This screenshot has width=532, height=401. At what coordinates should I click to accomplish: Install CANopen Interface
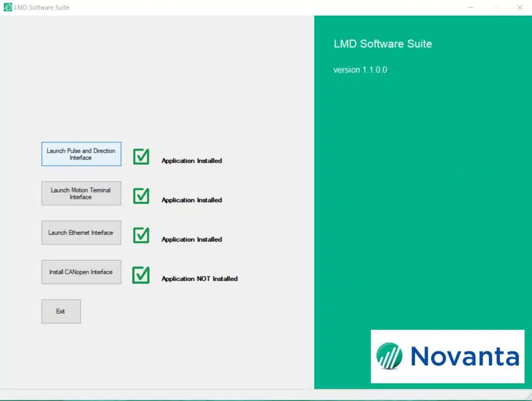pos(81,272)
